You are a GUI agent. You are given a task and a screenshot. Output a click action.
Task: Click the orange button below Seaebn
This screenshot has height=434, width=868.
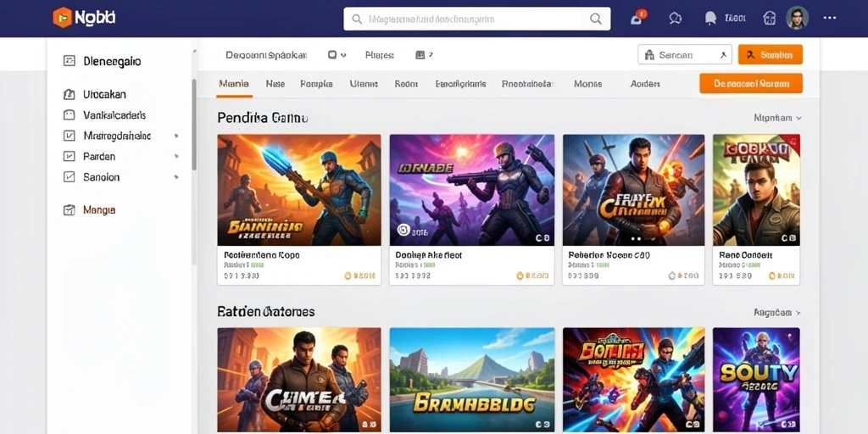(751, 84)
